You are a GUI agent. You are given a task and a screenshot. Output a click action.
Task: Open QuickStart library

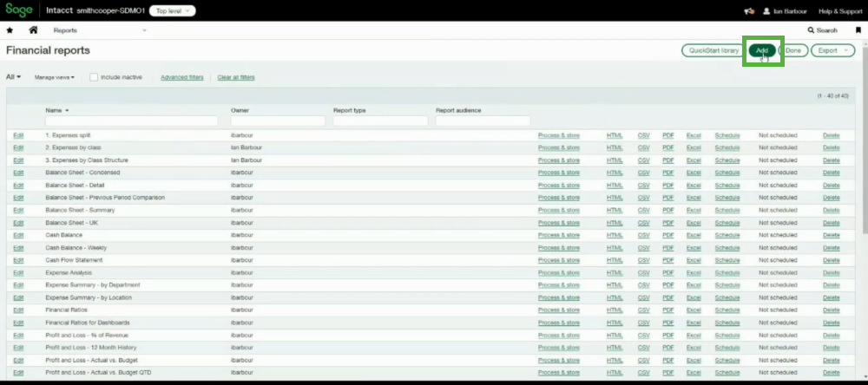coord(713,50)
